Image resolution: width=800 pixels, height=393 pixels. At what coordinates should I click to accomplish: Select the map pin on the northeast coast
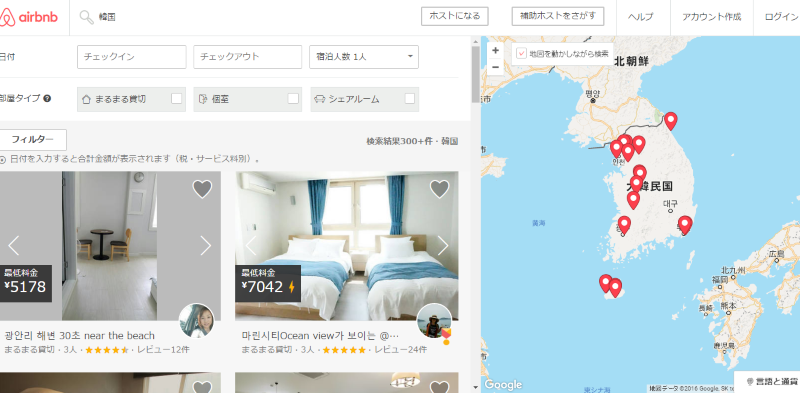[670, 120]
